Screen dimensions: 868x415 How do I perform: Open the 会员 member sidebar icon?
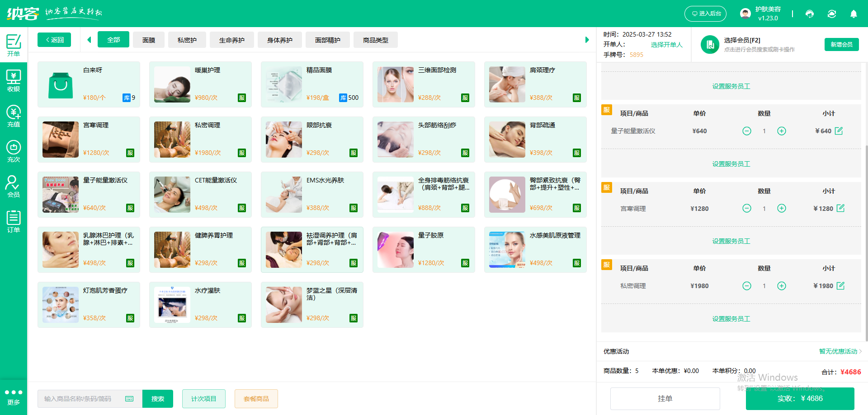(x=14, y=186)
